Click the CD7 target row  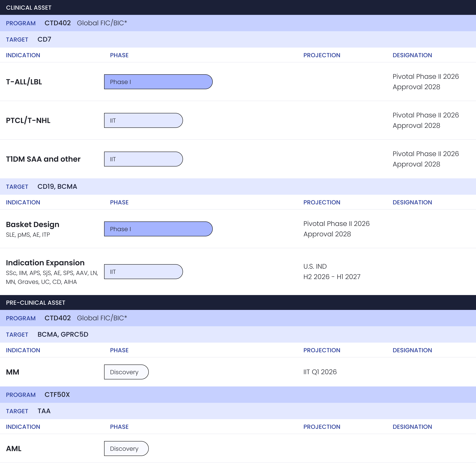coord(44,39)
